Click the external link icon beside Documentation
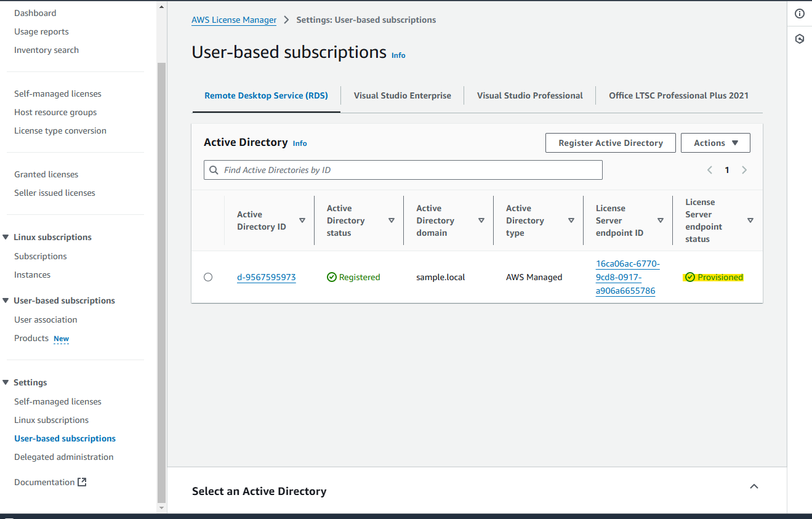Viewport: 812px width, 519px height. (82, 482)
